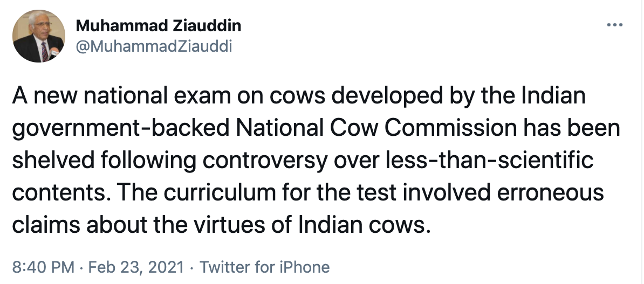Click the 8:40 PM timestamp
Image resolution: width=644 pixels, height=284 pixels.
[43, 267]
